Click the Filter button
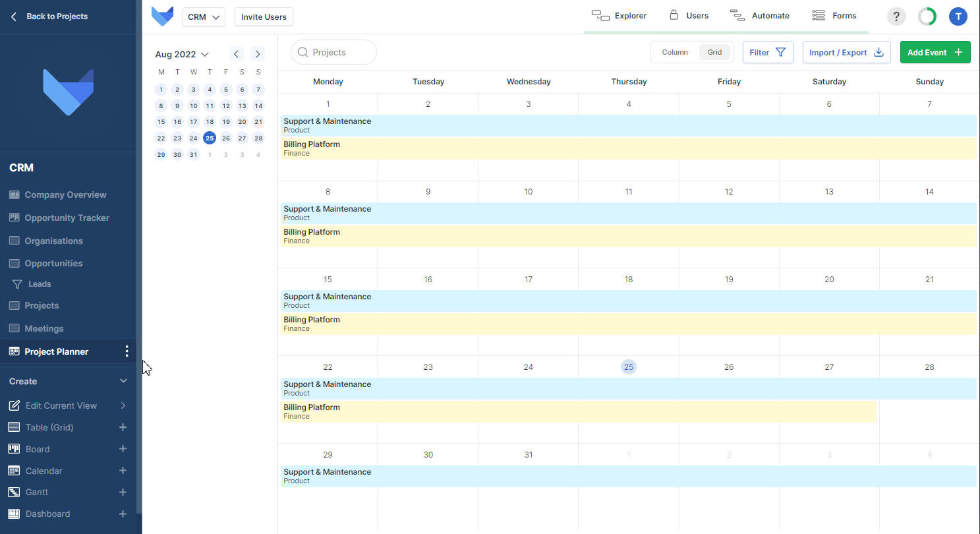980x534 pixels. [x=768, y=52]
